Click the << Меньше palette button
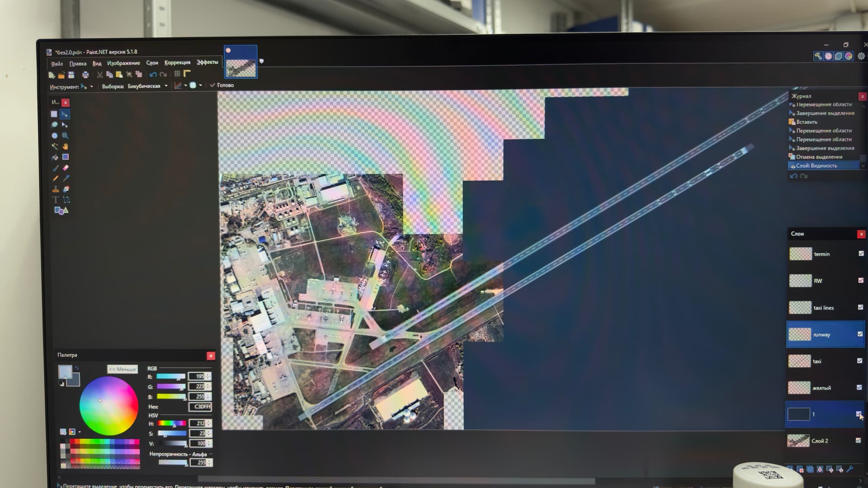Image resolution: width=868 pixels, height=488 pixels. coord(122,369)
